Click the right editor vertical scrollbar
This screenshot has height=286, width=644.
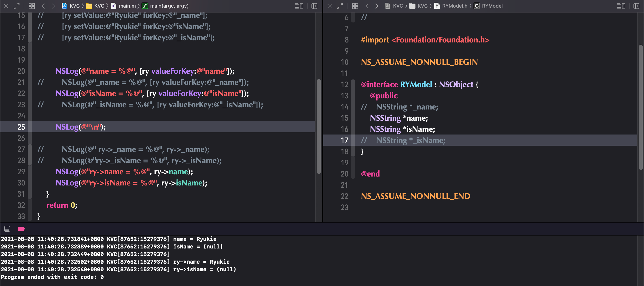(641, 107)
